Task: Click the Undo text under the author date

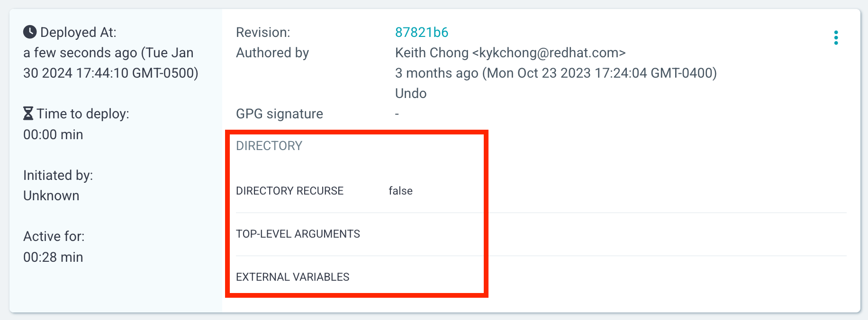Action: (x=410, y=93)
